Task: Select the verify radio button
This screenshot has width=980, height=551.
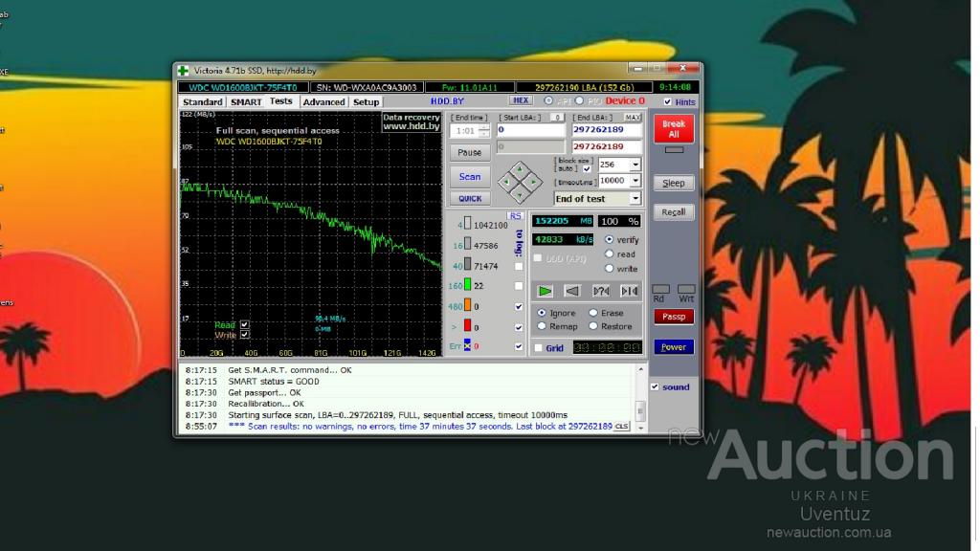Action: (609, 239)
